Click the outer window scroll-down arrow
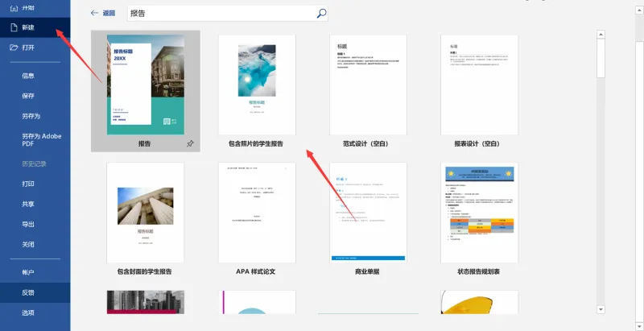 639,326
